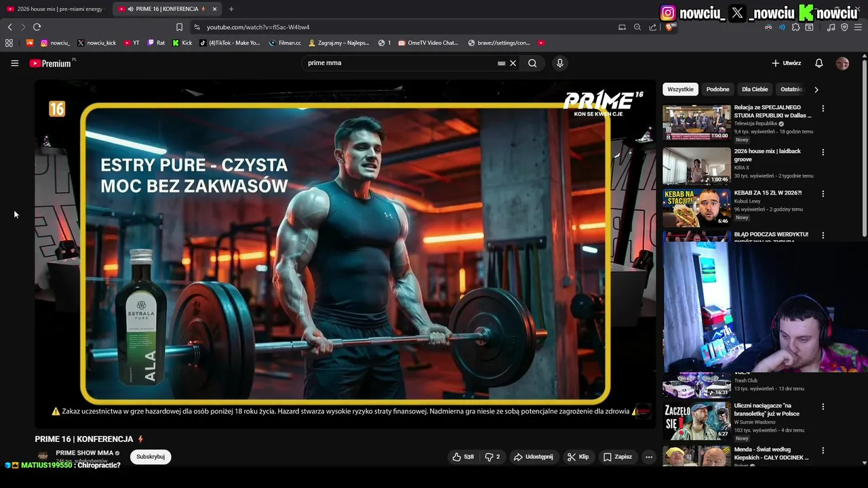Open the on-screen keyboard icon in search box
Viewport: 868px width, 488px height.
coord(501,63)
